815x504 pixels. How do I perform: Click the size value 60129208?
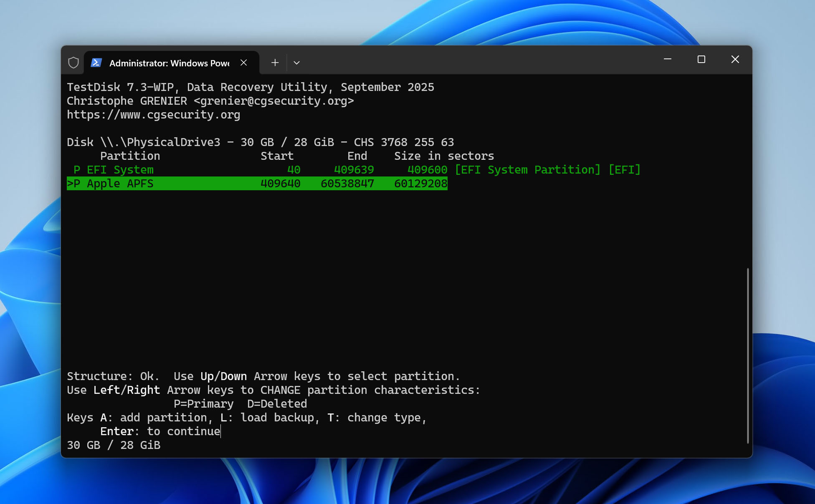point(421,184)
